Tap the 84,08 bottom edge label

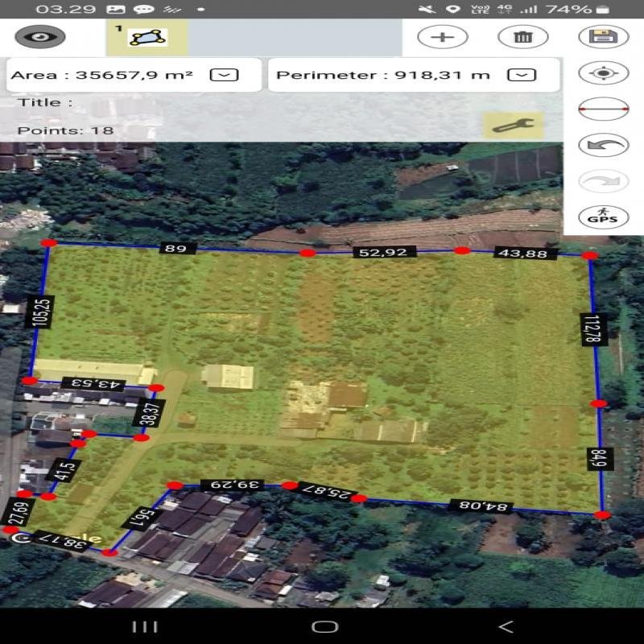click(480, 506)
